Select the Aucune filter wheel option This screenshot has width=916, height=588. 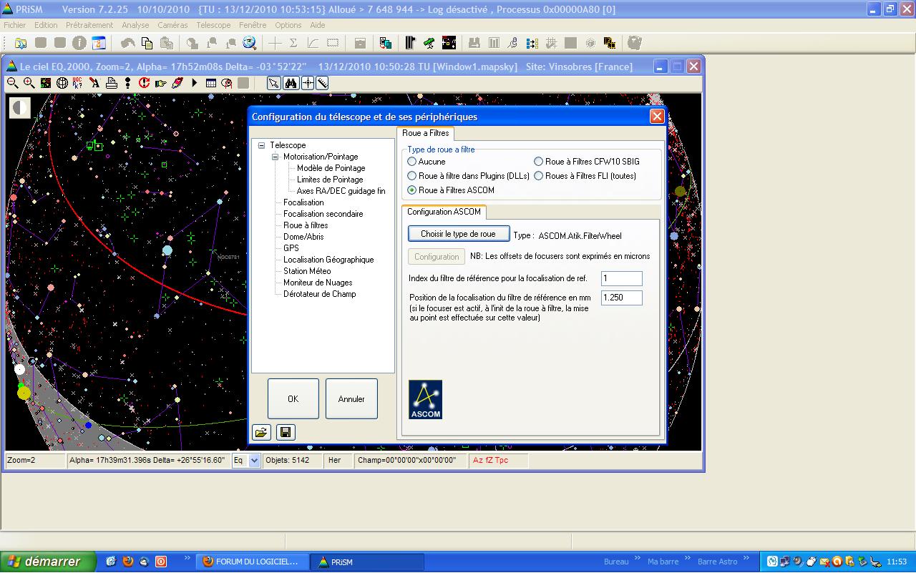[x=412, y=162]
